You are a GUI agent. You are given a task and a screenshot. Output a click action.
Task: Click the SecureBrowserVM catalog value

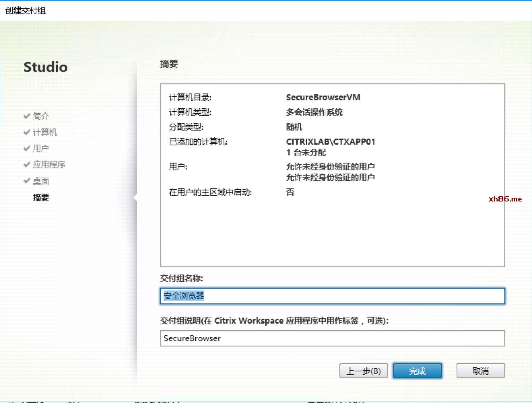(x=323, y=98)
